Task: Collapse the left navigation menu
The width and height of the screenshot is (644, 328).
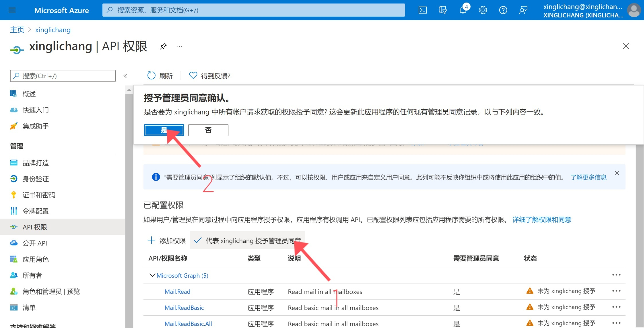Action: [125, 76]
